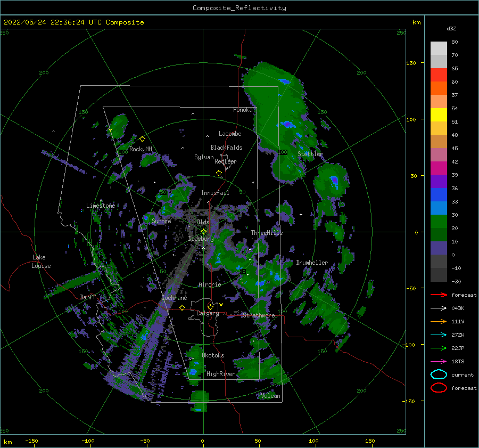This screenshot has height=448, width=479.
Task: Click the Lacombe city label
Action: [x=230, y=134]
